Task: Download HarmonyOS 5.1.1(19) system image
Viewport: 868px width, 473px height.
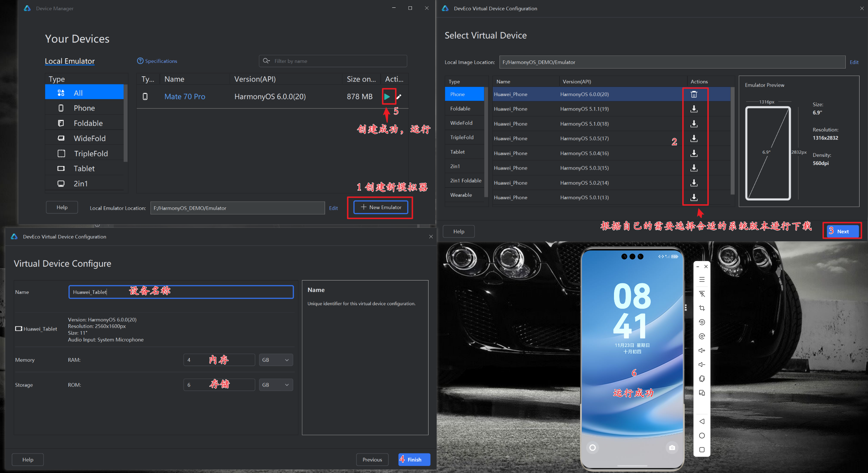Action: coord(694,109)
